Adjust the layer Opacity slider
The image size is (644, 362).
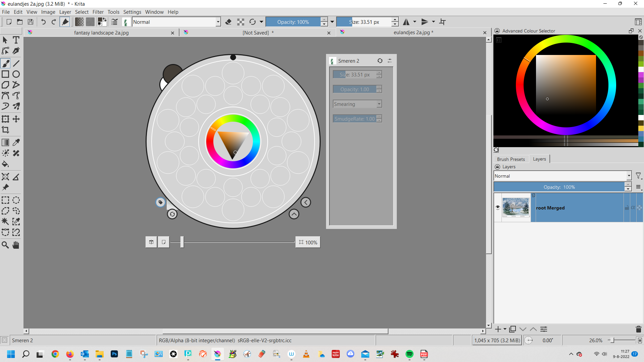pyautogui.click(x=559, y=187)
